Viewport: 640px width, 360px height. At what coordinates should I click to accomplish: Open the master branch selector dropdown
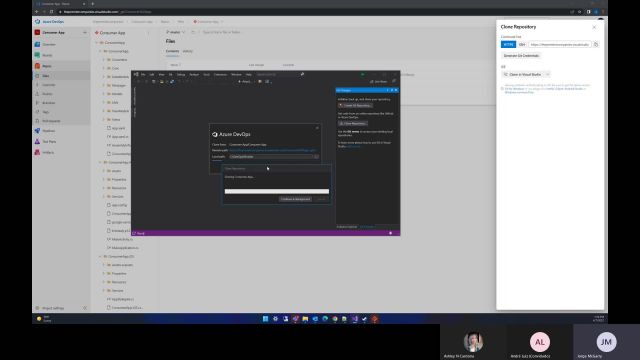coord(176,32)
